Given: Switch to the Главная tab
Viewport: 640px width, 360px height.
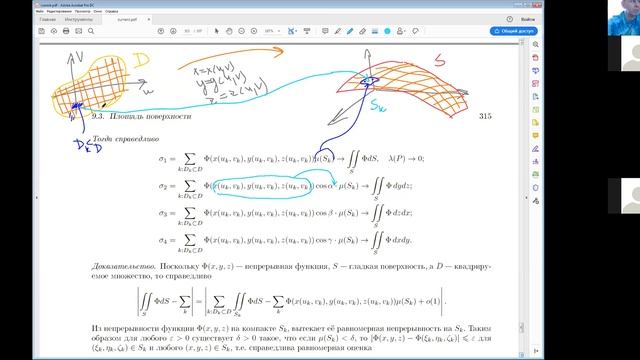Looking at the screenshot, I should pos(48,19).
